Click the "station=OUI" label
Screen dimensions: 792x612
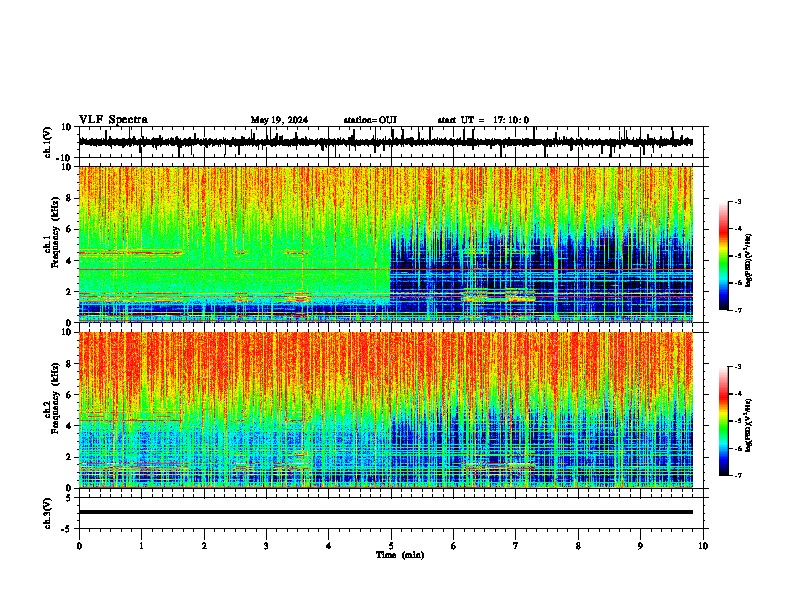click(370, 120)
